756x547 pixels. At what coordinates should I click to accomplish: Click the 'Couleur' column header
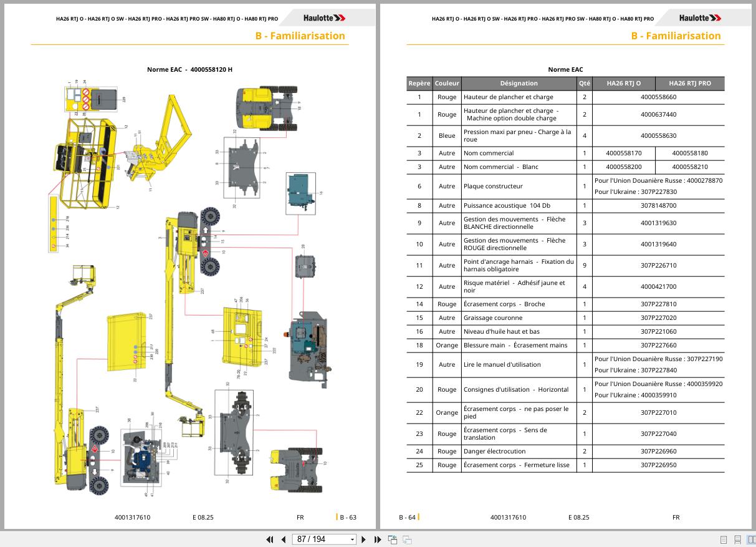(x=447, y=83)
